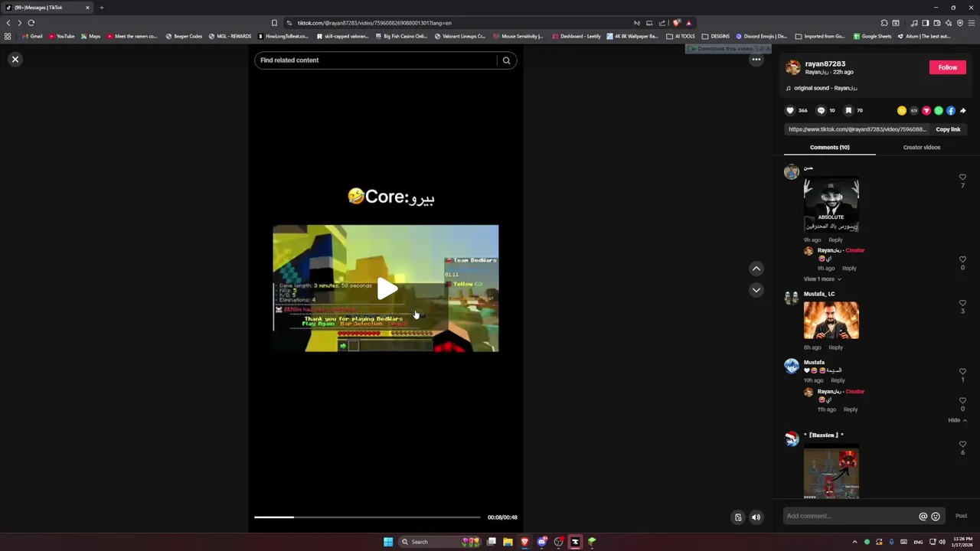Switch to Creator videos tab
Screen dimensions: 980x551
click(x=921, y=147)
